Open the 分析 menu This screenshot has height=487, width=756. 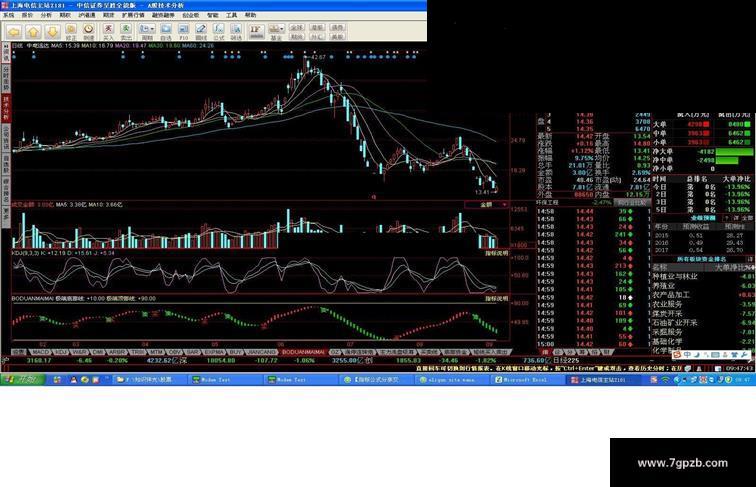pos(46,15)
